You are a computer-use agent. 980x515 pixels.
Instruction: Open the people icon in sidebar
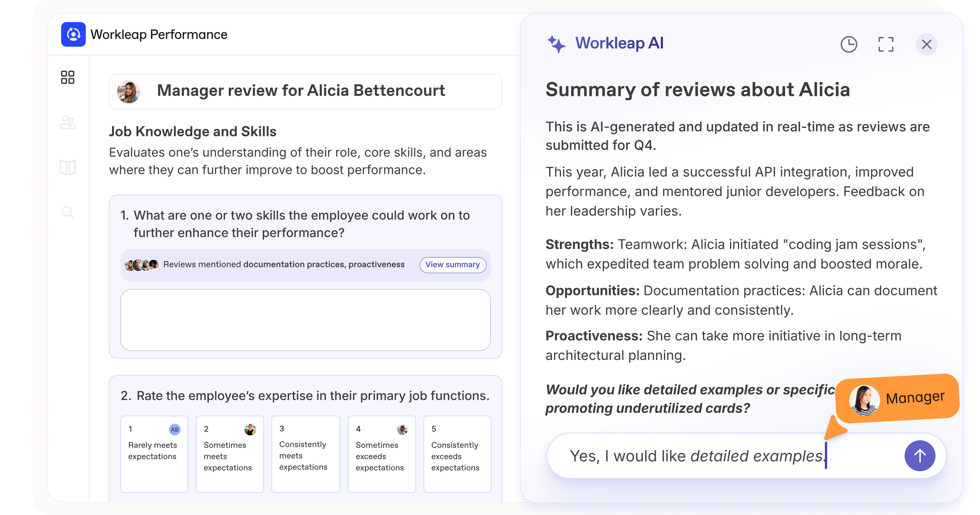tap(68, 123)
